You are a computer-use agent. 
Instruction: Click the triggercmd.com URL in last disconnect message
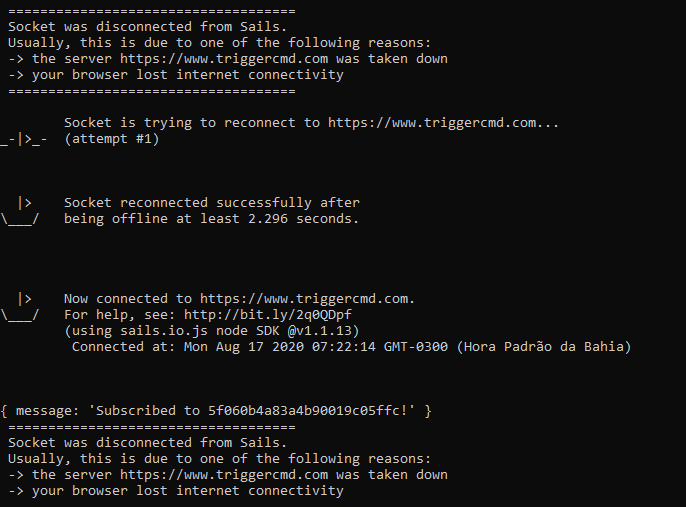click(224, 475)
